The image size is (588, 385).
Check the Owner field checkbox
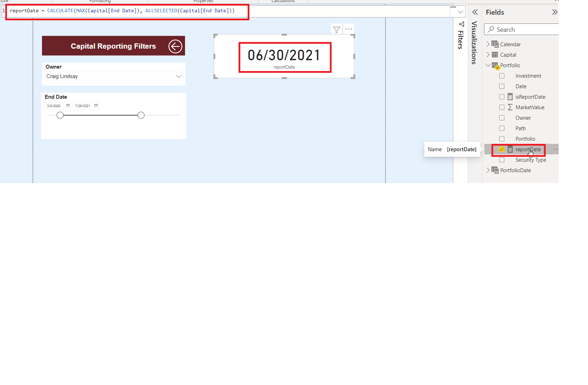pyautogui.click(x=502, y=118)
